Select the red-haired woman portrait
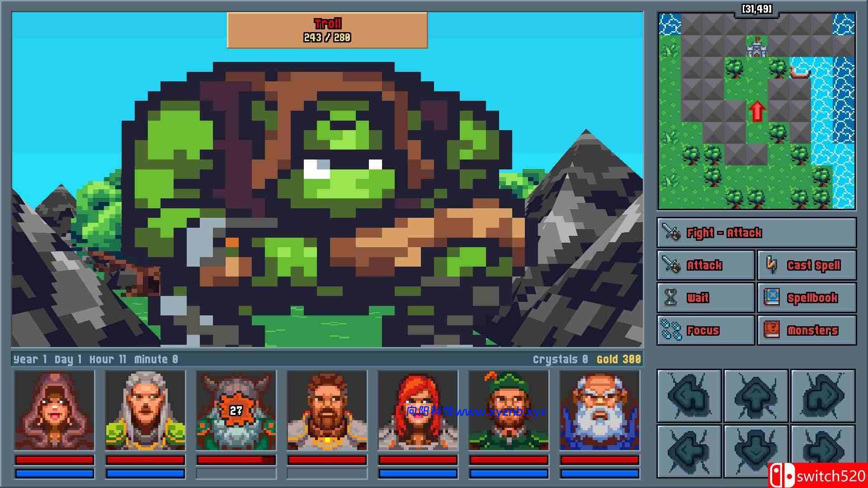 pyautogui.click(x=418, y=410)
